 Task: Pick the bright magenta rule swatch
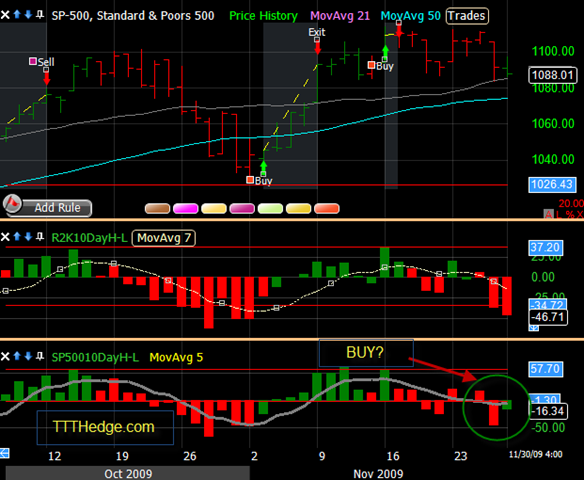pyautogui.click(x=185, y=209)
